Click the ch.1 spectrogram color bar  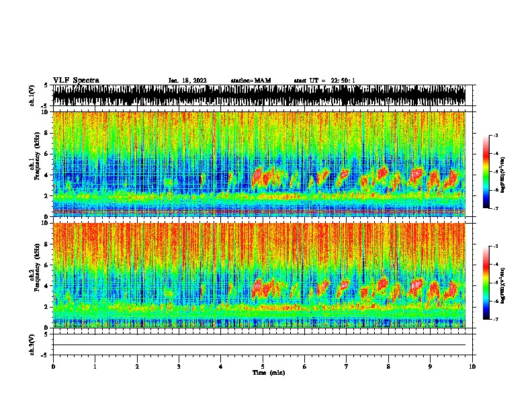[x=486, y=172]
